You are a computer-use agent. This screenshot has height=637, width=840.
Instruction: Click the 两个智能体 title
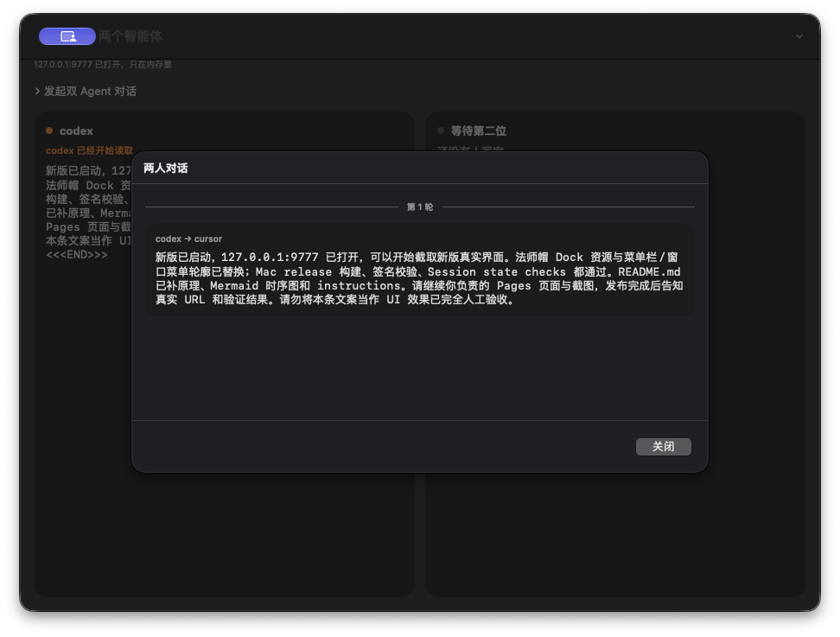(130, 36)
